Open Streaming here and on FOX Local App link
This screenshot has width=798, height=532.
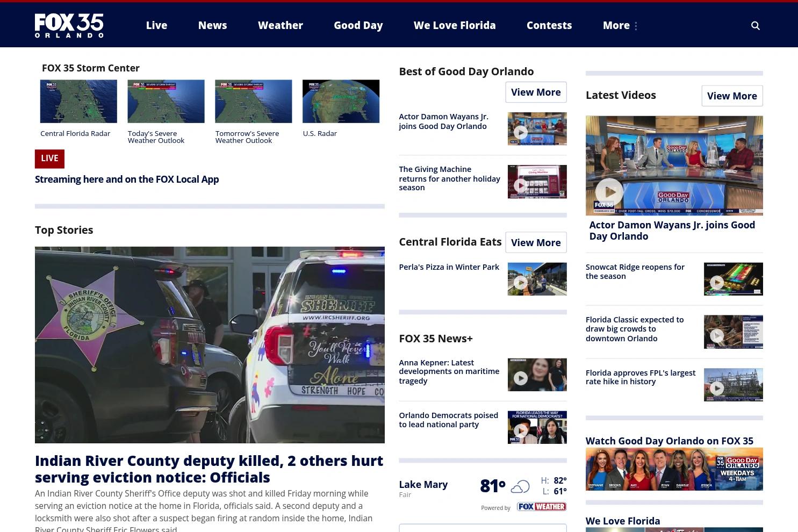[127, 179]
